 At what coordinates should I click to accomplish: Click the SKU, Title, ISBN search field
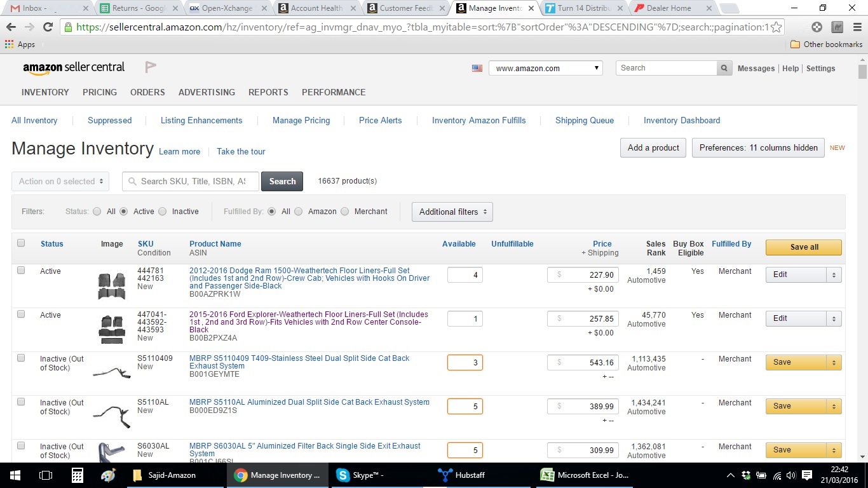pos(191,181)
